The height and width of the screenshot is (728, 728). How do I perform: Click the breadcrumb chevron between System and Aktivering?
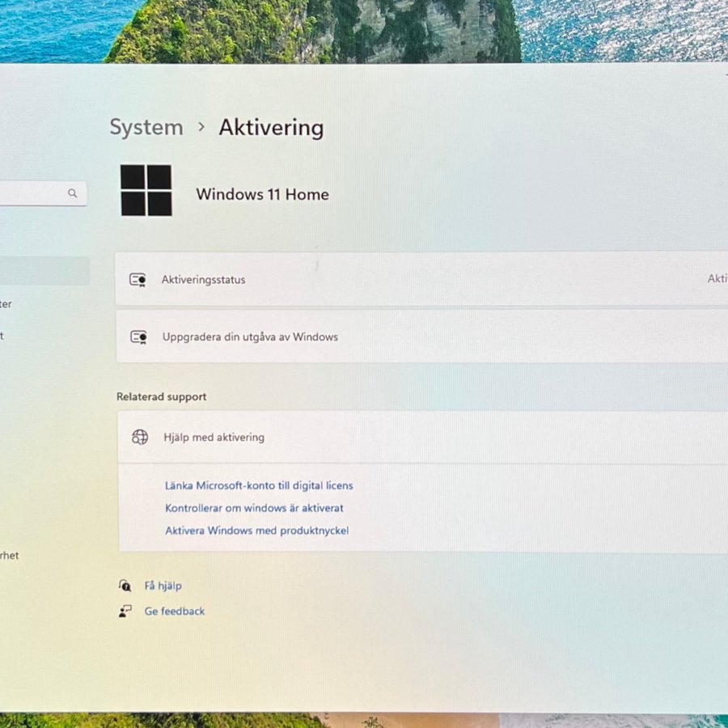click(201, 127)
